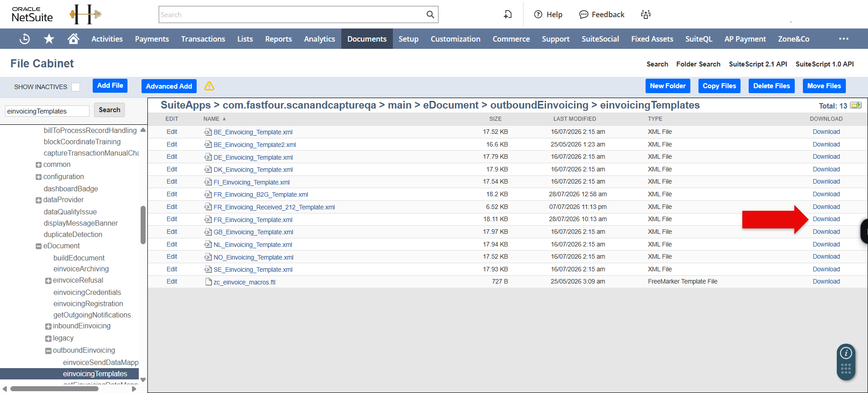
Task: Download FR_Einvoicing_Template.xml
Action: pos(826,219)
